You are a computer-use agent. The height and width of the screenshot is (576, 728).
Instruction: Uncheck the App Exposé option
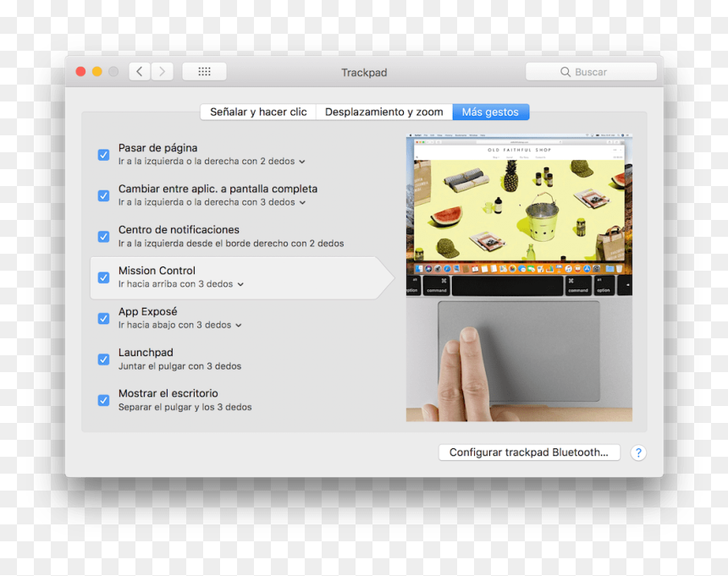click(103, 318)
